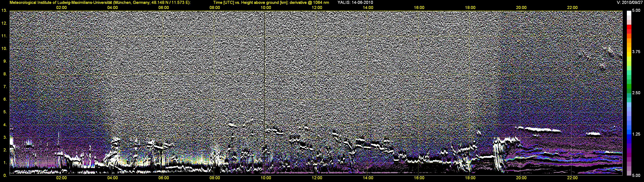This screenshot has height=182, width=644.
Task: Select the "3." height axis label
Action: (5, 137)
